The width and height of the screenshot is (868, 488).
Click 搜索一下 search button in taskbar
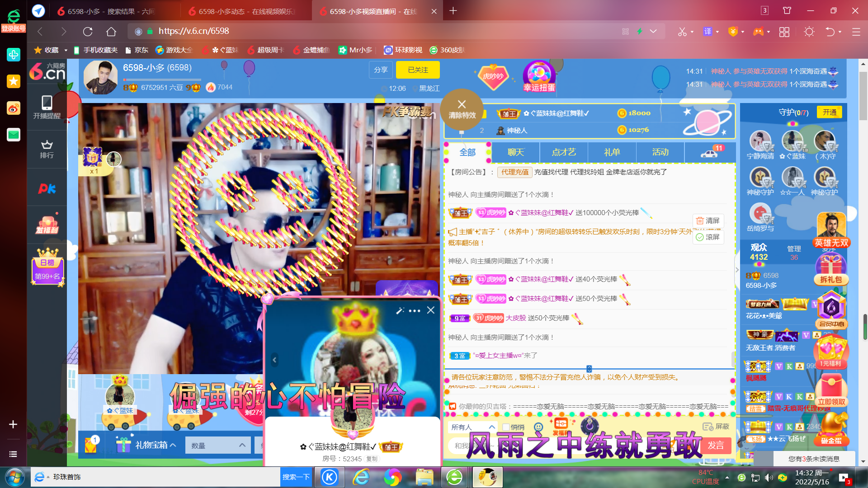pos(296,477)
